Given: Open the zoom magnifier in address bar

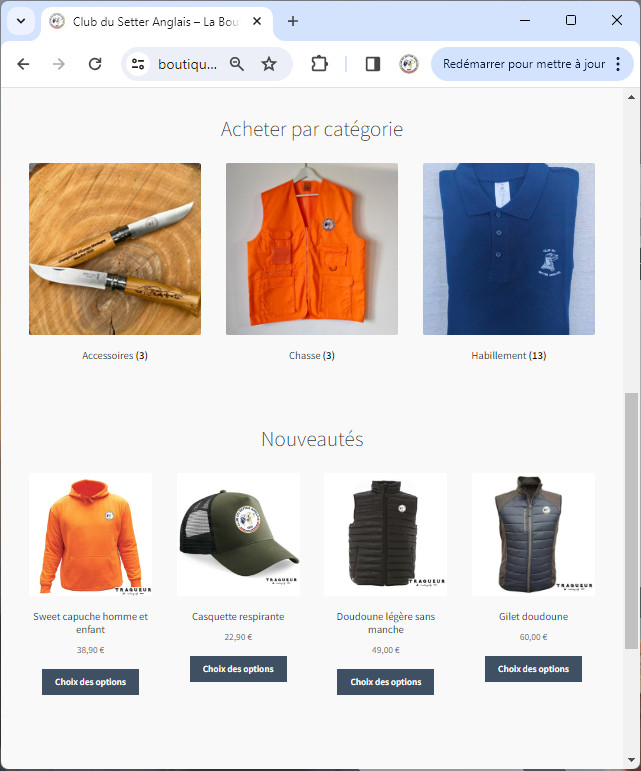Looking at the screenshot, I should 236,64.
